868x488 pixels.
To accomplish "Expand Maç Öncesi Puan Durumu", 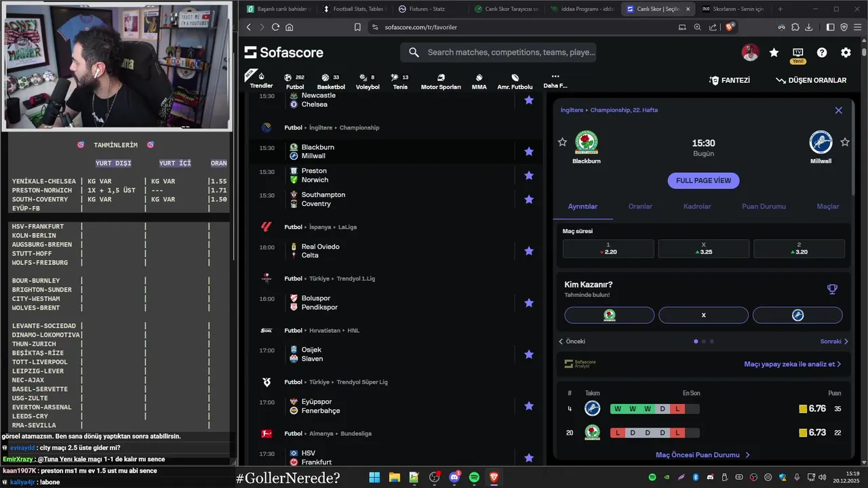I will tap(703, 455).
